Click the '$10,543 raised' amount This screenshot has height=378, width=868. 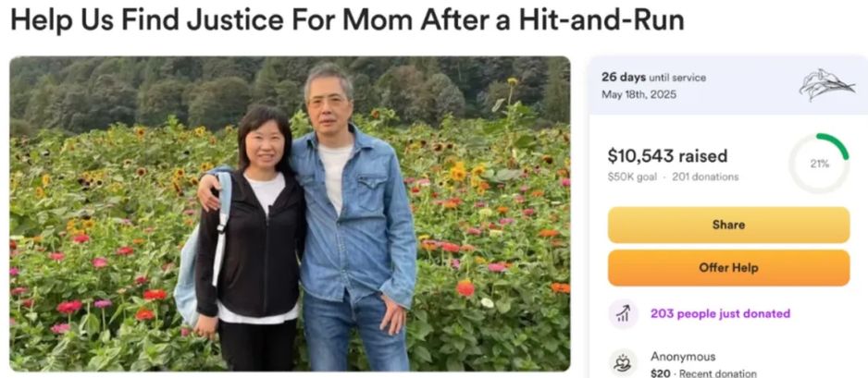(x=667, y=156)
